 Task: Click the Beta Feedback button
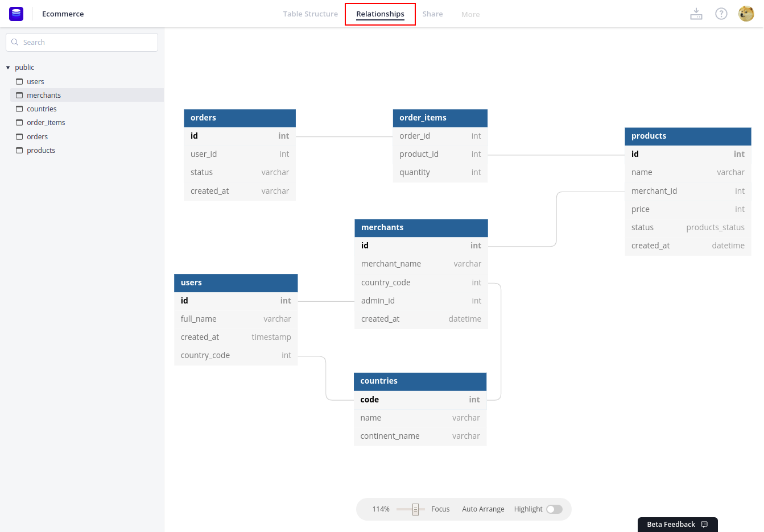(678, 525)
